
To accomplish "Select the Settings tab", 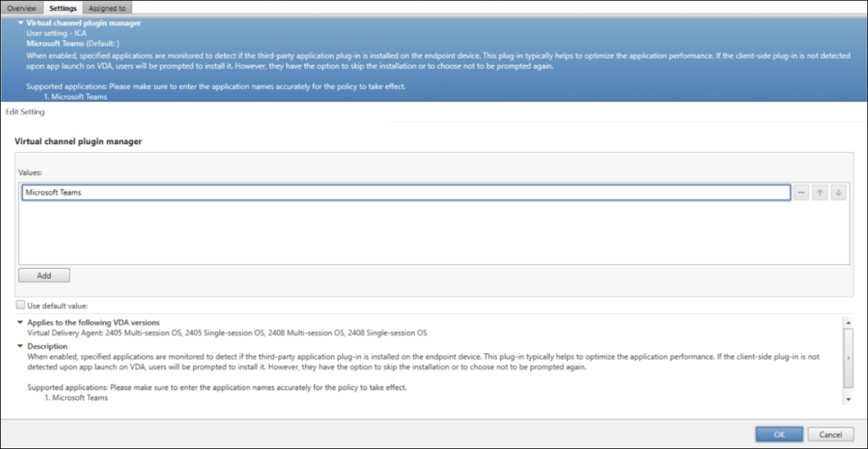I will coord(63,8).
